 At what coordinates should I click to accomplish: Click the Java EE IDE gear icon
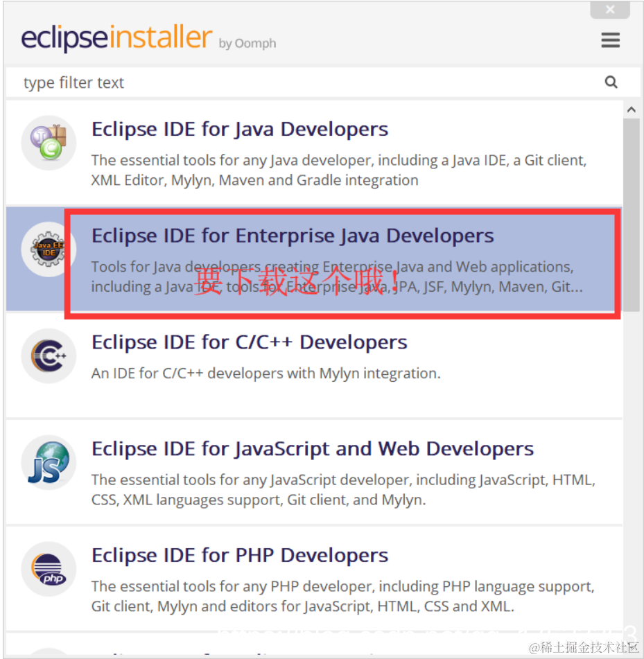point(49,249)
